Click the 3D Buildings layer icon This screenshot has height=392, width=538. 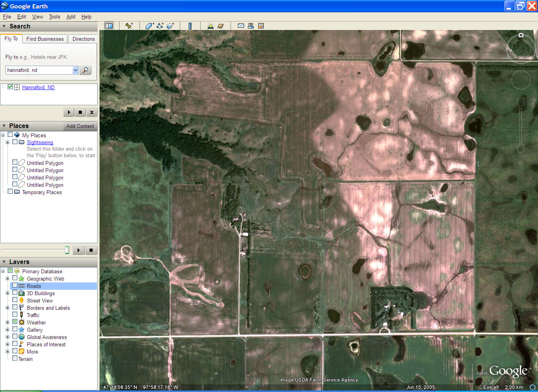[22, 293]
